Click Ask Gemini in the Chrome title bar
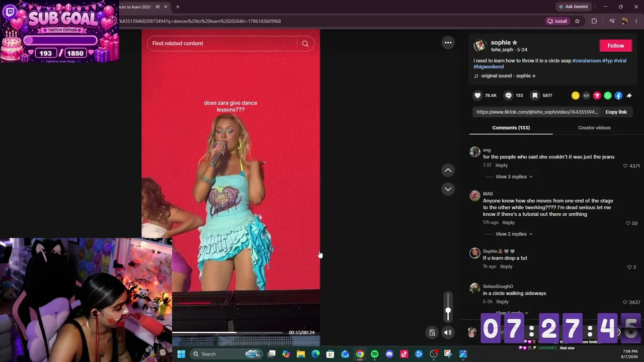Viewport: 644px width, 362px height. click(x=573, y=7)
